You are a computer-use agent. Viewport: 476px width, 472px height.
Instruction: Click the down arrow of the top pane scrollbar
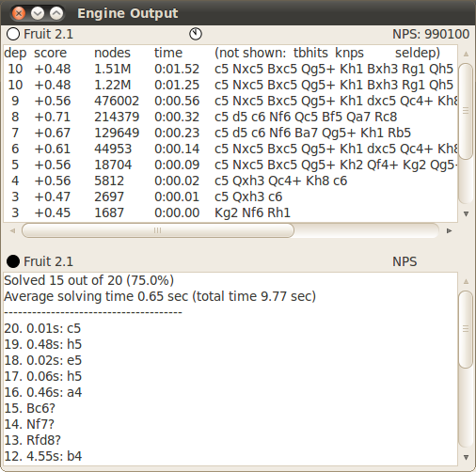tap(466, 213)
